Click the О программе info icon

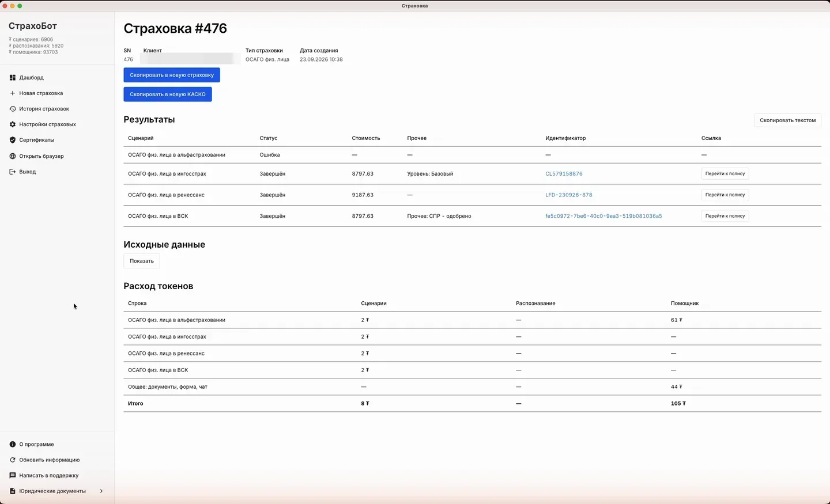[x=13, y=444]
